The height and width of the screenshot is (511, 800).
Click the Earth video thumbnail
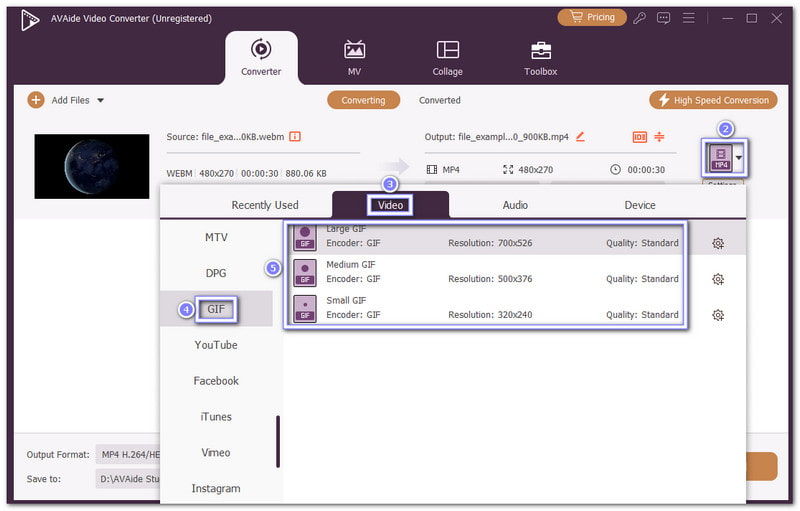click(x=92, y=166)
